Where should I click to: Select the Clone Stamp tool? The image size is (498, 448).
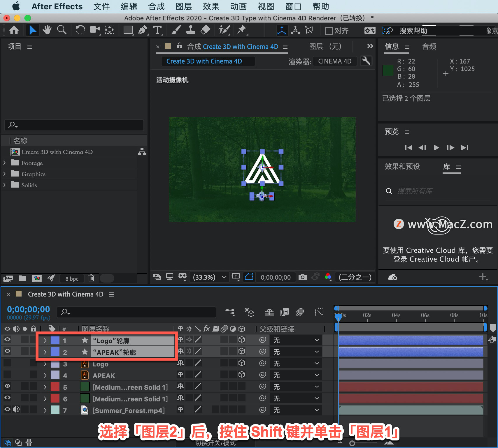coord(191,30)
